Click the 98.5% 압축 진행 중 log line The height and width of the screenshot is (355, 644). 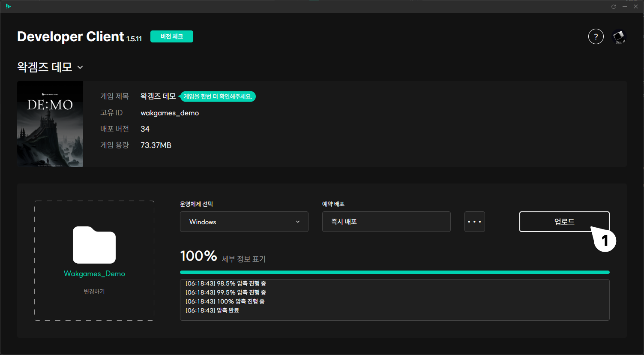[x=226, y=283]
